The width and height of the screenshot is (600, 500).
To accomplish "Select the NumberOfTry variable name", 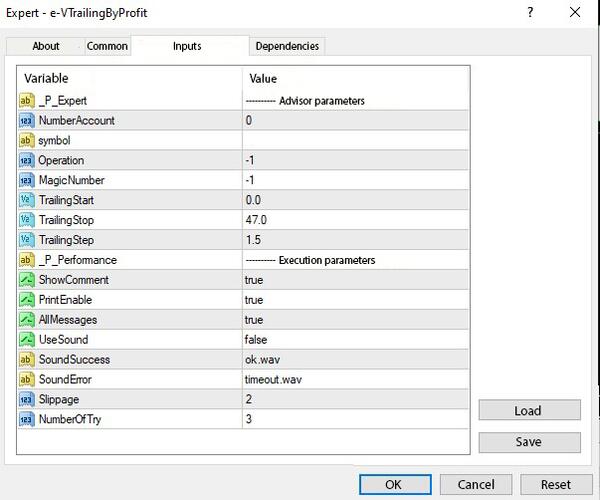I will pyautogui.click(x=70, y=419).
